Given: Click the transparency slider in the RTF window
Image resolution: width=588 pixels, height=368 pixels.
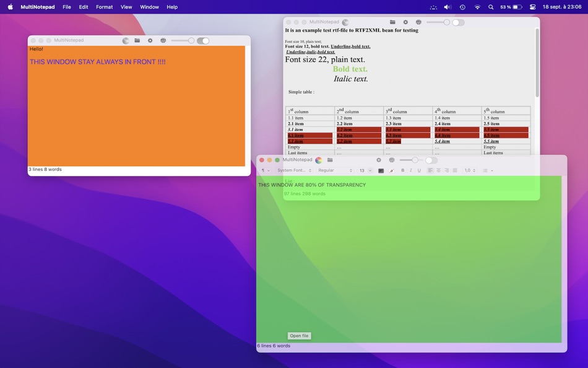Looking at the screenshot, I should click(438, 22).
